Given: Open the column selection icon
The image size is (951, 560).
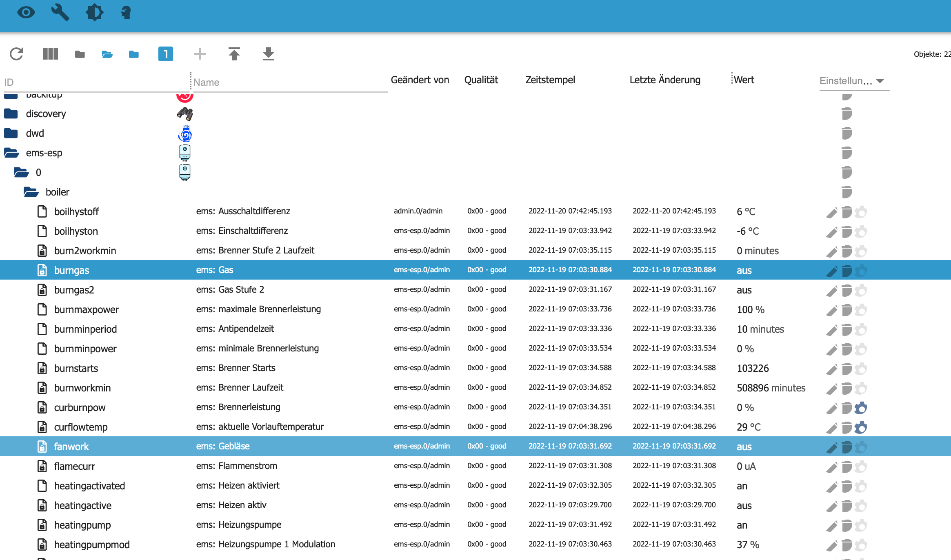Looking at the screenshot, I should pos(51,54).
